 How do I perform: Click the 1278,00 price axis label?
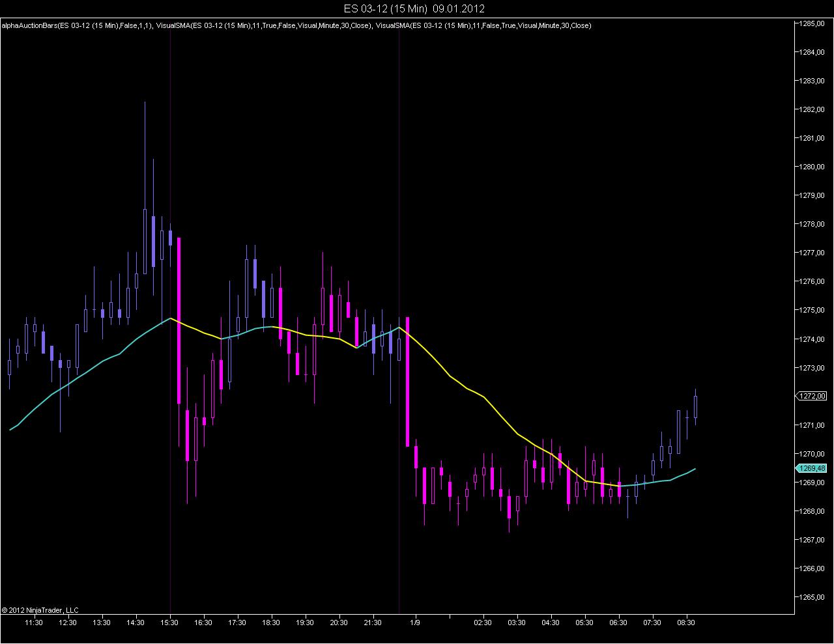(x=813, y=224)
